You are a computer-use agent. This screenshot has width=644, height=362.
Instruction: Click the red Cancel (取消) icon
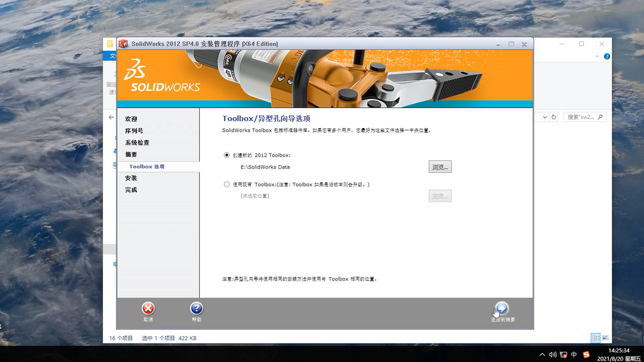(148, 308)
